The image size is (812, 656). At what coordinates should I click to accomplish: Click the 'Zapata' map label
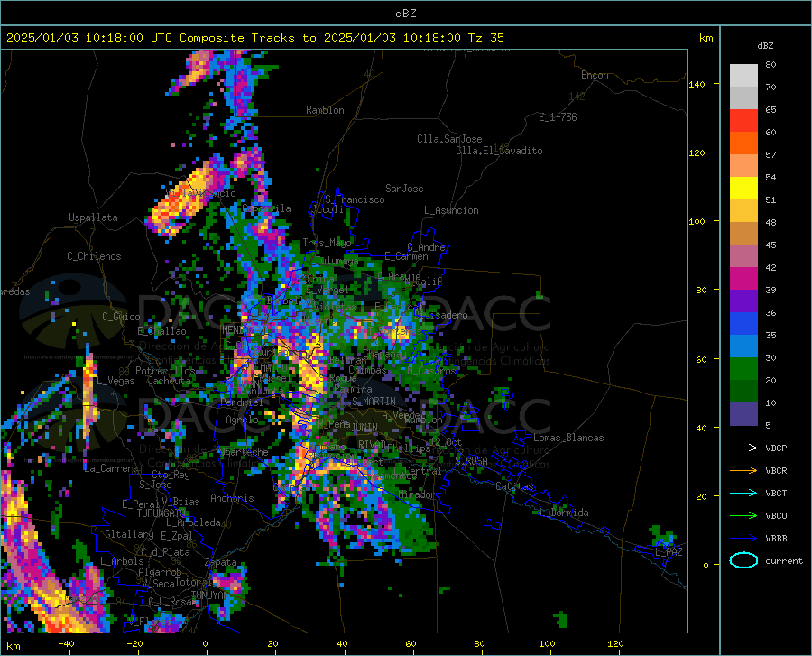click(221, 562)
